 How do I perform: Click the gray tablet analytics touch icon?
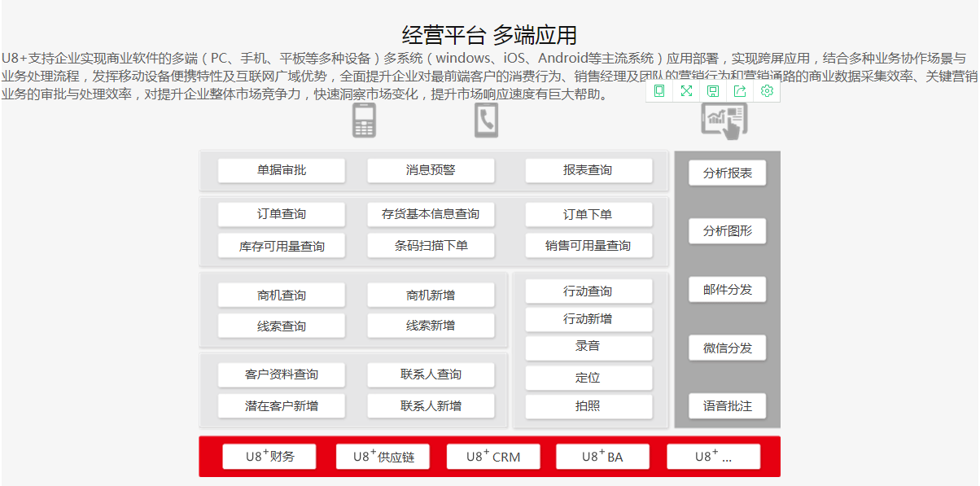724,120
